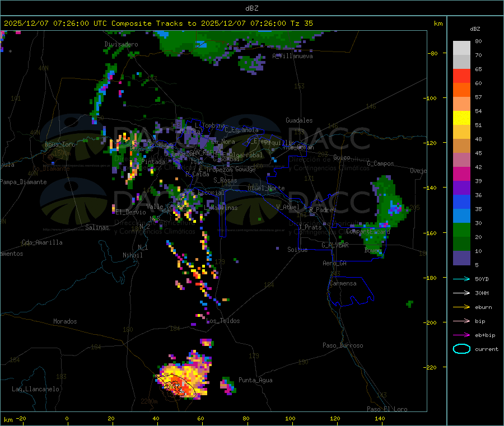Select the light blue 30-35 dBZ color band
This screenshot has width=504, height=426.
click(461, 216)
